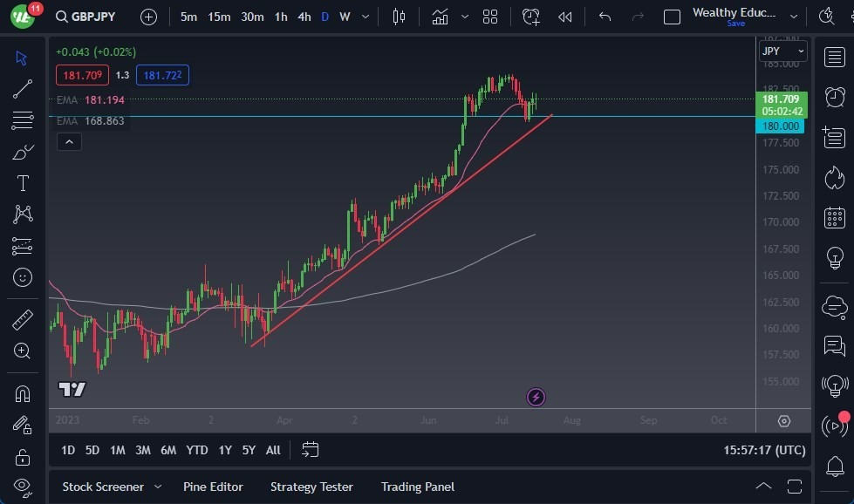
Task: Open the timeframe dropdown next to W
Action: coord(364,16)
